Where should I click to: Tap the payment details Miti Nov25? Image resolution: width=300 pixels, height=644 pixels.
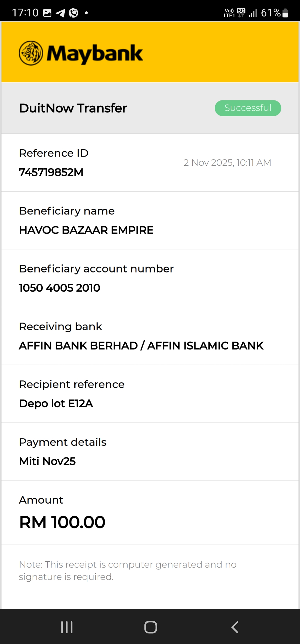pos(47,461)
